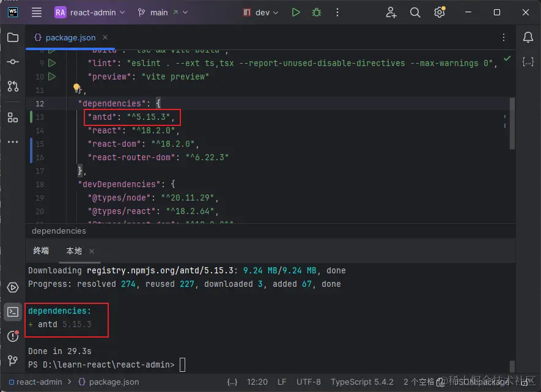Change the UTF-8 file encoding

point(309,382)
